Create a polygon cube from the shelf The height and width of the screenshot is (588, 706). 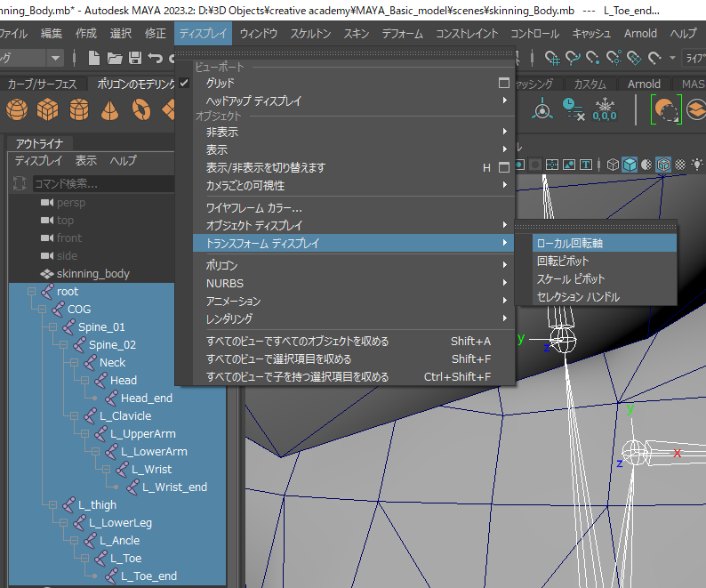pos(48,109)
